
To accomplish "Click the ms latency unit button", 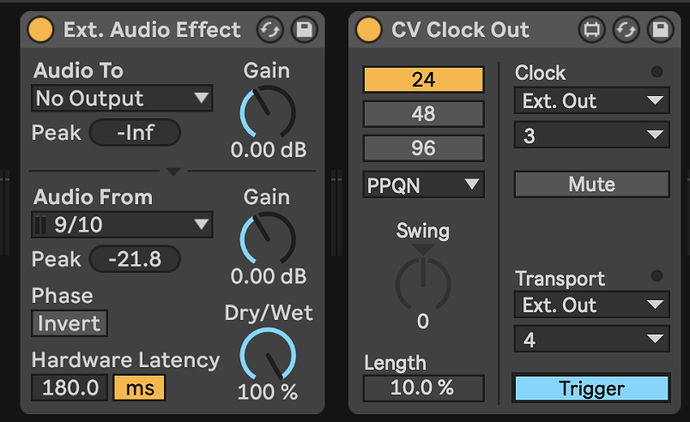I will tap(139, 388).
